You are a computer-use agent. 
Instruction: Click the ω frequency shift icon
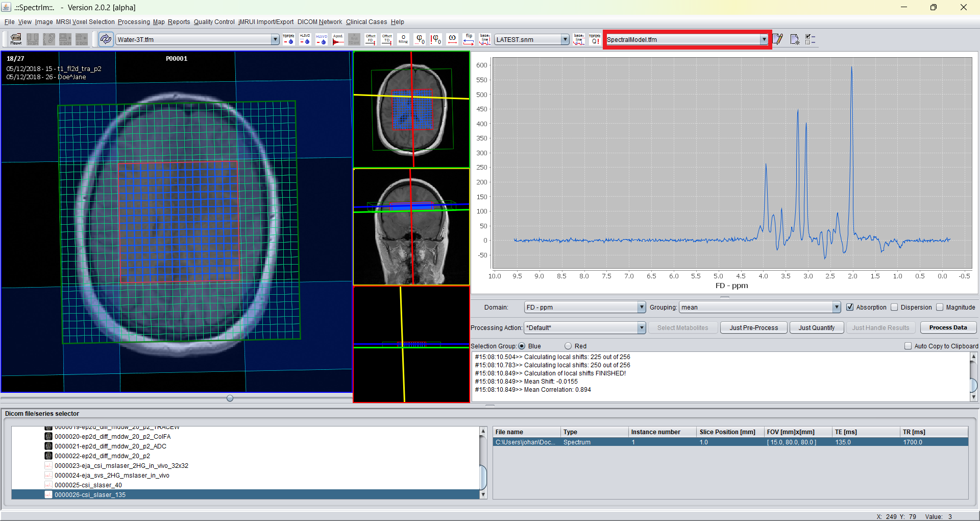[452, 39]
